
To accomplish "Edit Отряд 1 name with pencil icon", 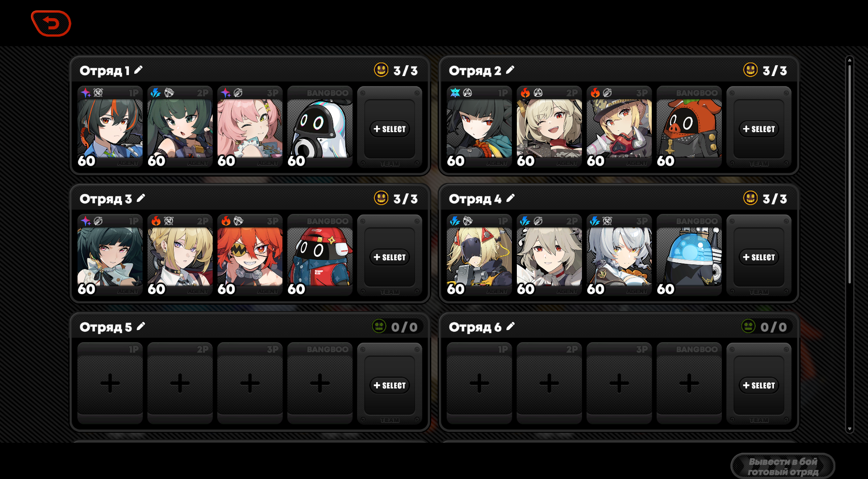I will coord(138,70).
